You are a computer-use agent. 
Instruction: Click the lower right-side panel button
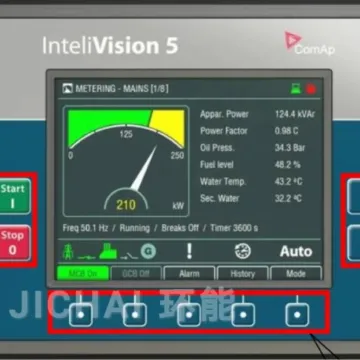(x=354, y=243)
